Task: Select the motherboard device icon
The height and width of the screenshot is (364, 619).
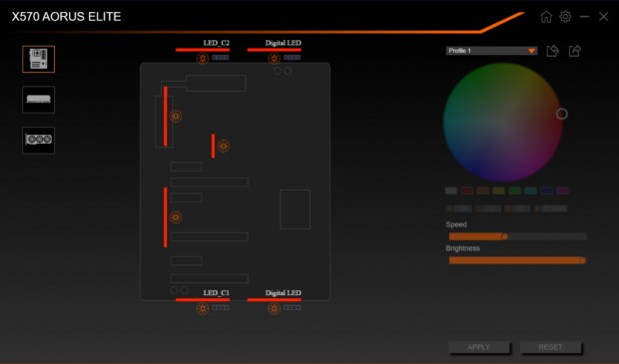Action: coord(38,59)
